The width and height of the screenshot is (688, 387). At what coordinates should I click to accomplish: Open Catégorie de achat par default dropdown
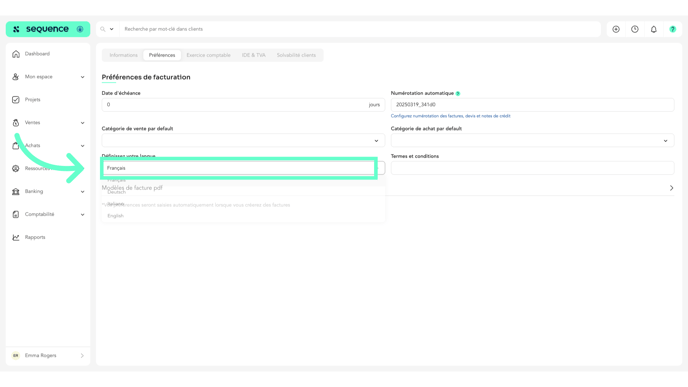532,140
